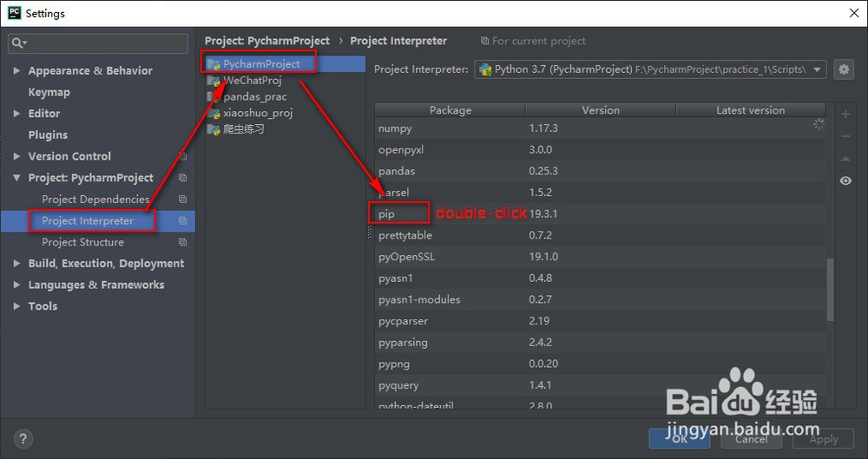Click the Cancel button
868x459 pixels.
point(751,439)
